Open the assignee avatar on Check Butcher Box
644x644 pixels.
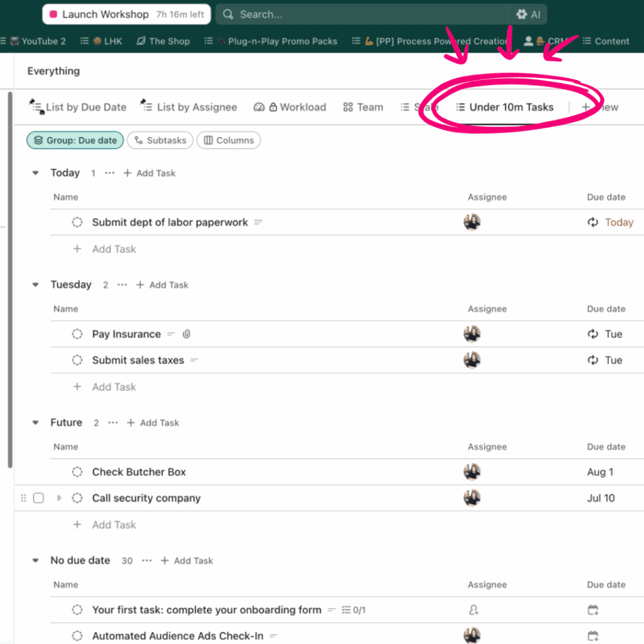point(472,472)
